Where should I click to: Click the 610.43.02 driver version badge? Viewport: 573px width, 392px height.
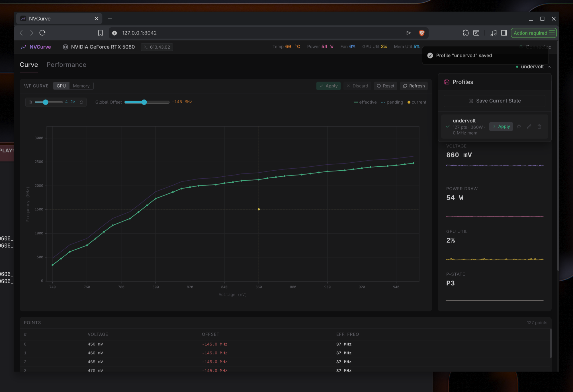(x=157, y=47)
